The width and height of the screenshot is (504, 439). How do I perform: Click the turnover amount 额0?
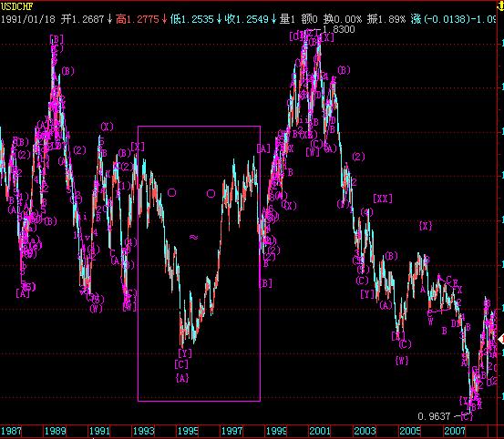pyautogui.click(x=309, y=19)
